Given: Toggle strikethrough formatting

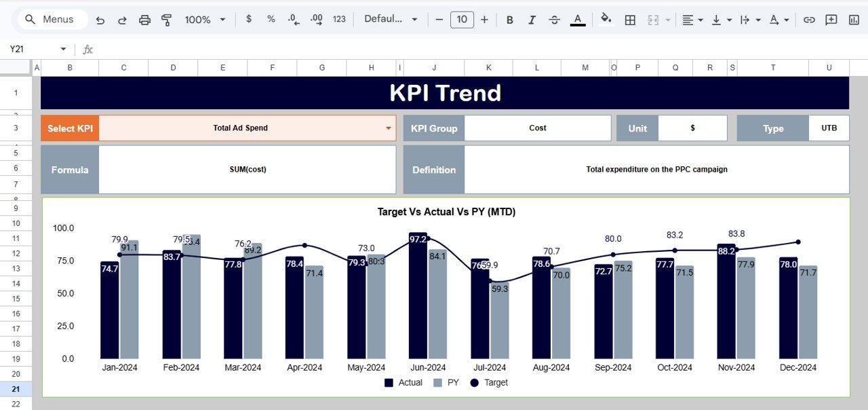Looking at the screenshot, I should point(554,20).
